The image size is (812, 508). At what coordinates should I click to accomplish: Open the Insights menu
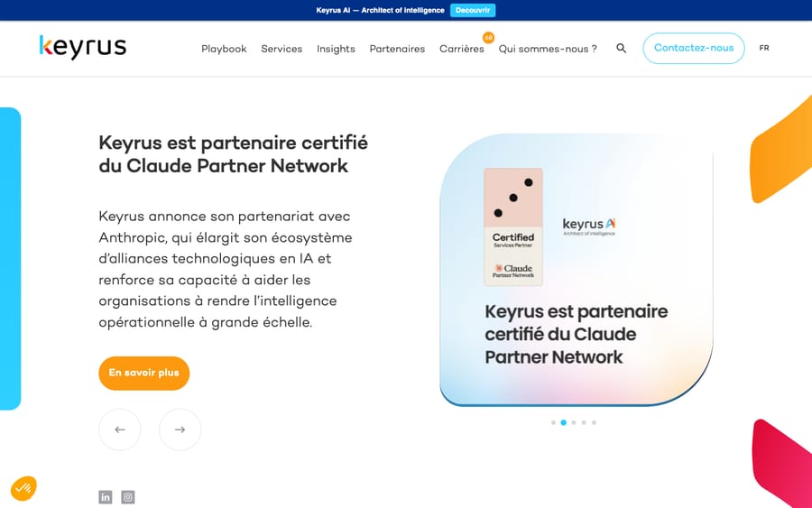point(337,49)
